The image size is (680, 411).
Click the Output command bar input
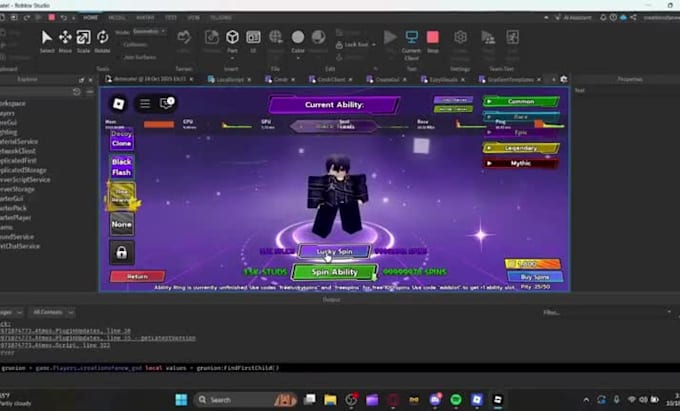pyautogui.click(x=340, y=368)
